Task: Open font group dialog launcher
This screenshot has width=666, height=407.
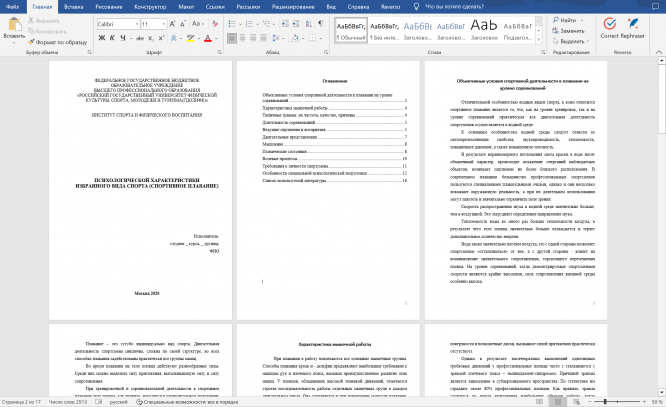Action: [x=220, y=52]
